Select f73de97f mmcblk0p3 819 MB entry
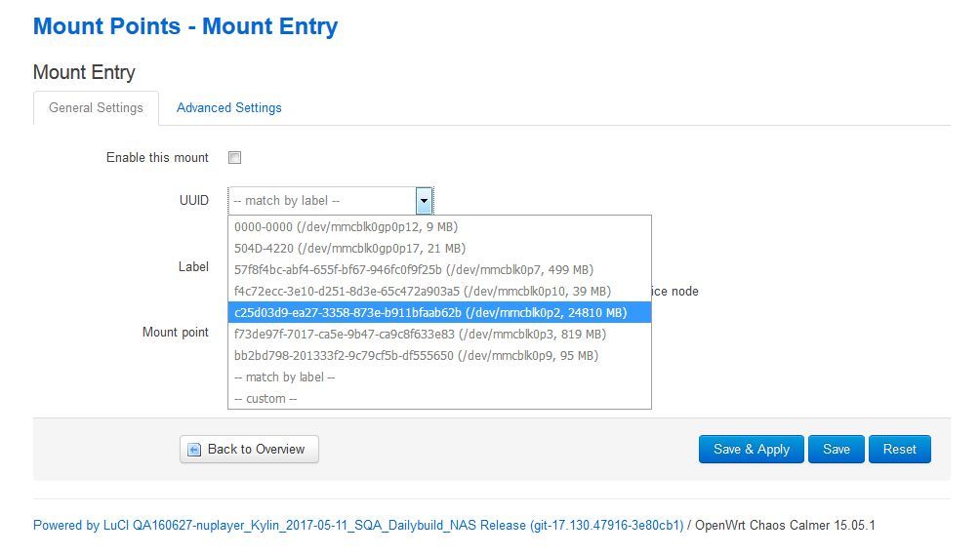Image resolution: width=980 pixels, height=555 pixels. [x=439, y=334]
